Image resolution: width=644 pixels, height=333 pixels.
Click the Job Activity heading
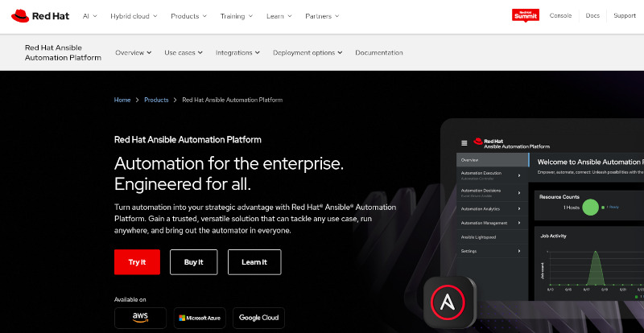coord(553,236)
